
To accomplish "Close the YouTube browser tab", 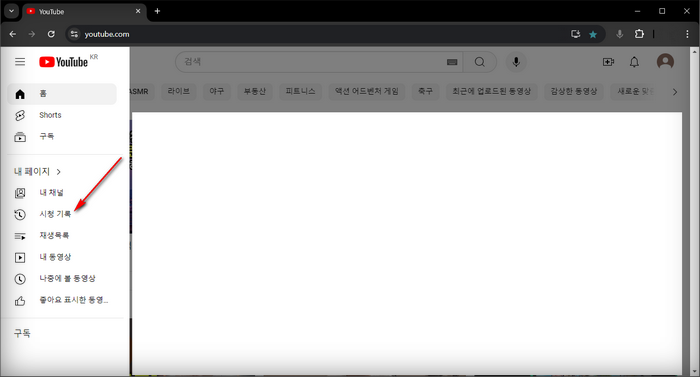I will click(138, 11).
